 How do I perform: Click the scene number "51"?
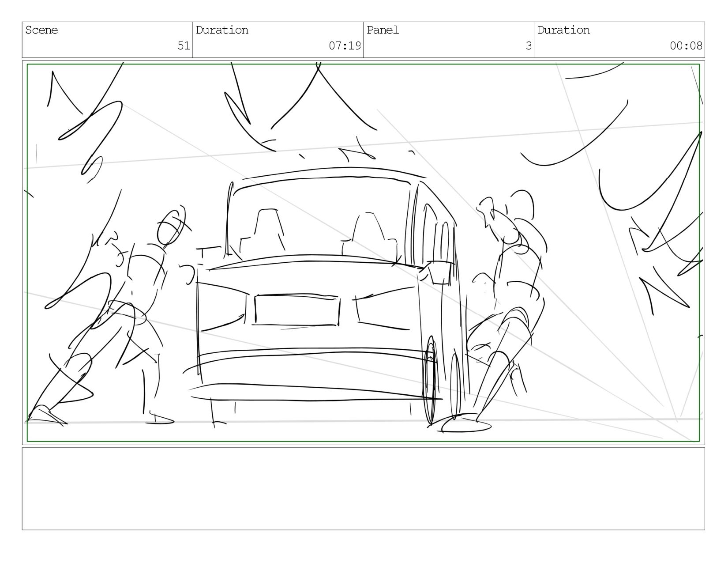click(184, 45)
